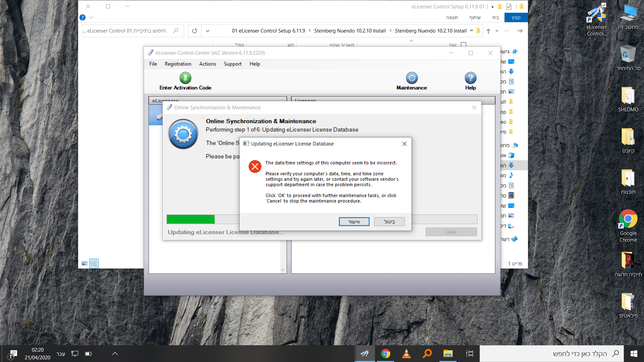The height and width of the screenshot is (362, 644).
Task: Select the תצוגה tab in File Explorer
Action: coord(452,17)
